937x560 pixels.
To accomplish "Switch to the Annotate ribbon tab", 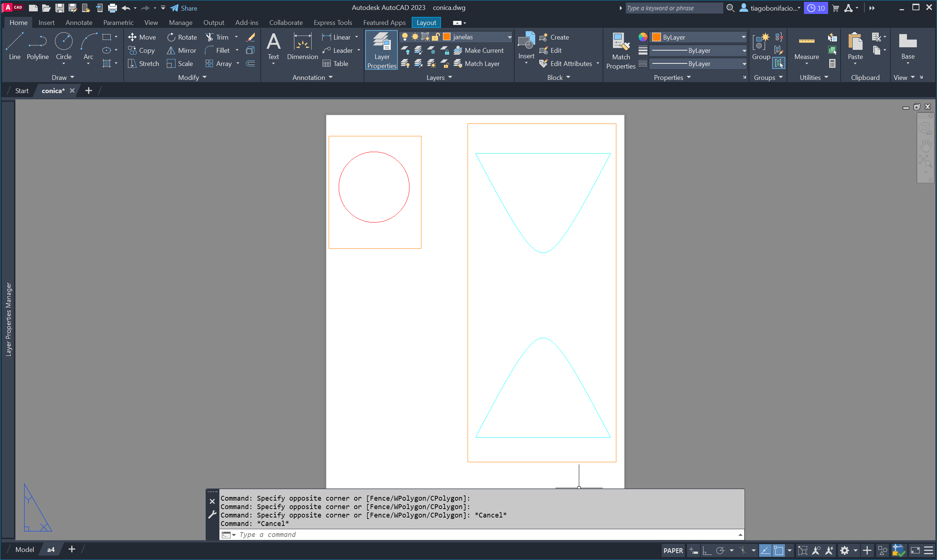I will (78, 23).
